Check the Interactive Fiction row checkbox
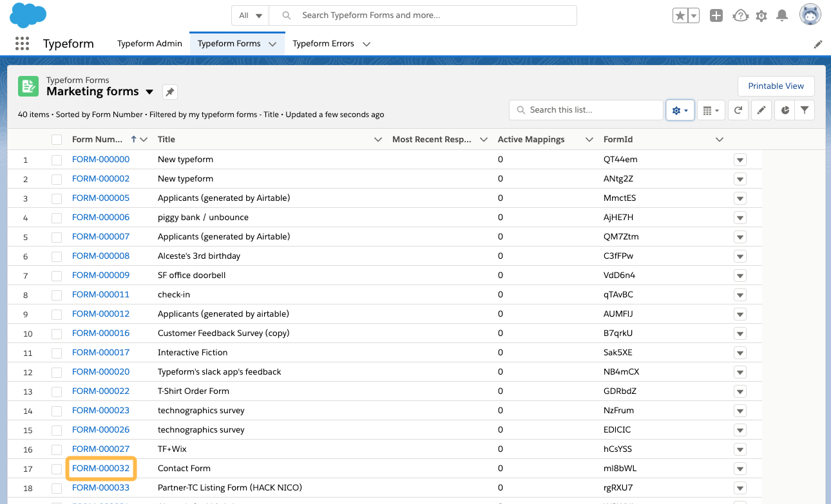Viewport: 831px width, 504px height. coord(57,353)
